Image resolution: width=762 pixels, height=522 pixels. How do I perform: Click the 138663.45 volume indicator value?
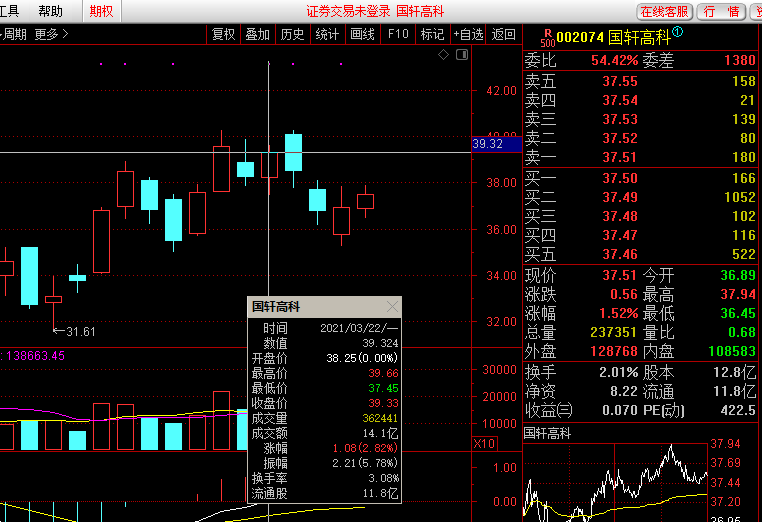tap(35, 356)
